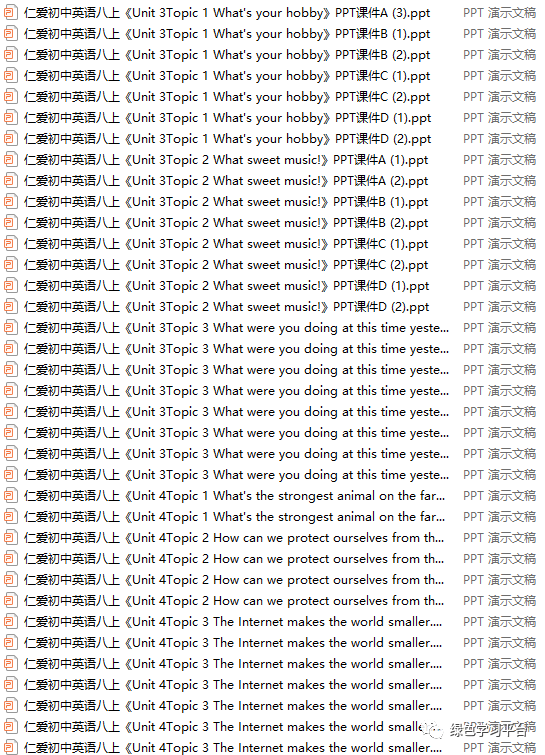Click the PPT icon of sweet music 课件A (1).ppt
545x755 pixels.
[x=10, y=160]
